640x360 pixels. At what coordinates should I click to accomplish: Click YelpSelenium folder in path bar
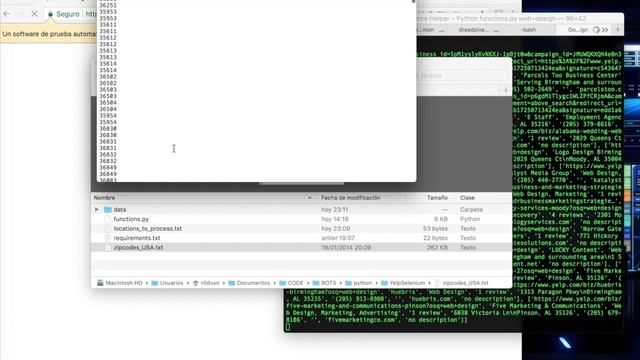[403, 283]
